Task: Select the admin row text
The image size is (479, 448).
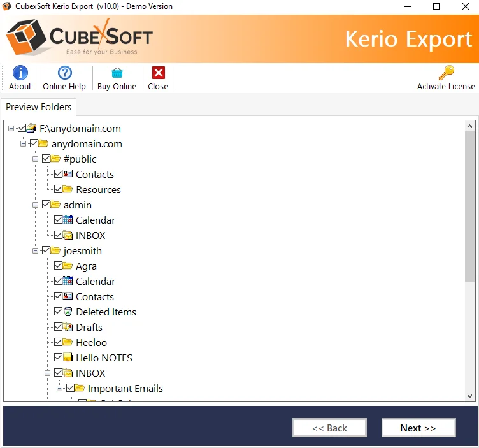Action: (x=78, y=205)
